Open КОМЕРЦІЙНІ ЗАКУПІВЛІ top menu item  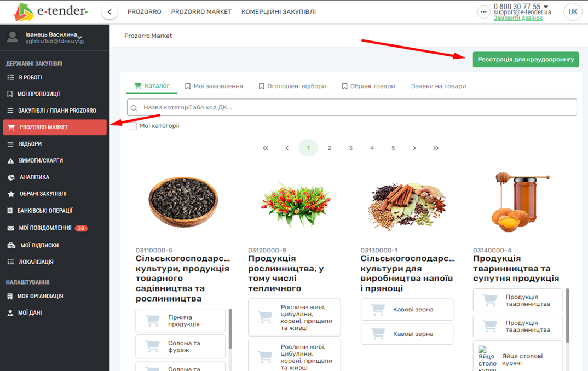pyautogui.click(x=279, y=12)
